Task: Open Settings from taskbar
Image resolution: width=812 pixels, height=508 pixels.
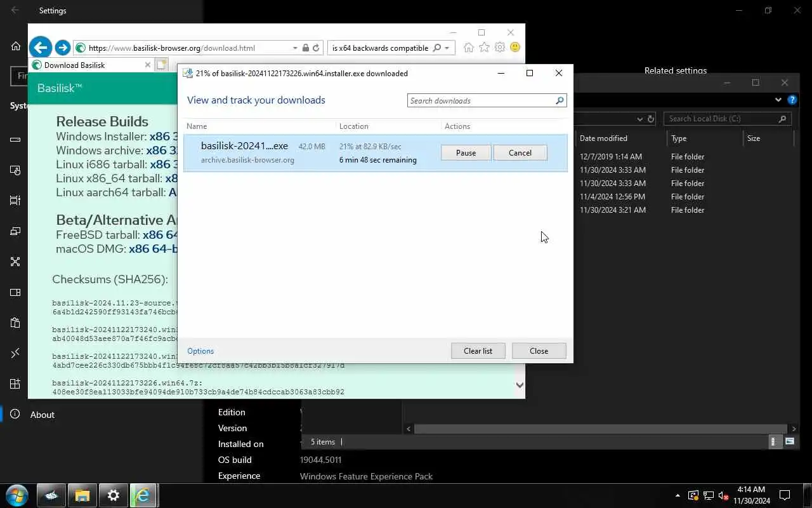Action: (114, 495)
